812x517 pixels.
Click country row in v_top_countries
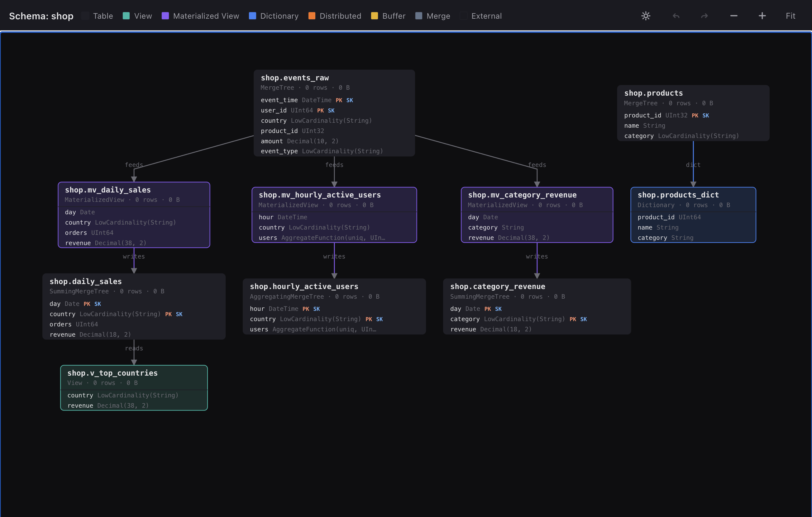point(134,395)
